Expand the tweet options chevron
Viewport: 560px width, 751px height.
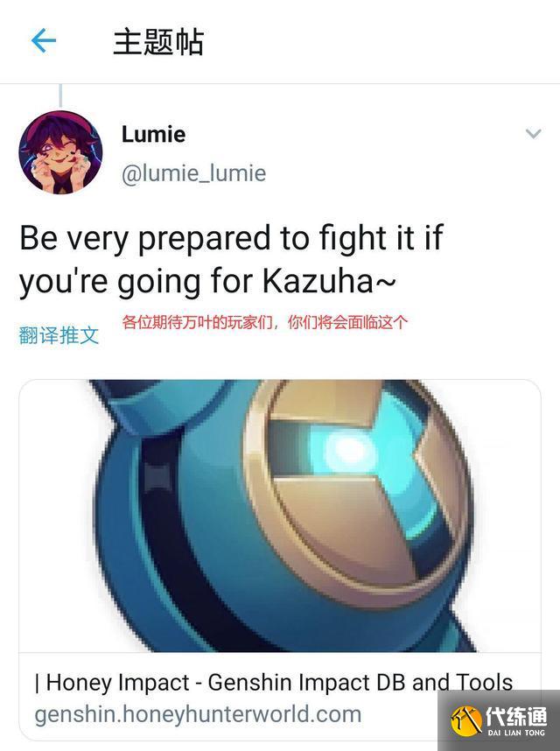pos(533,133)
